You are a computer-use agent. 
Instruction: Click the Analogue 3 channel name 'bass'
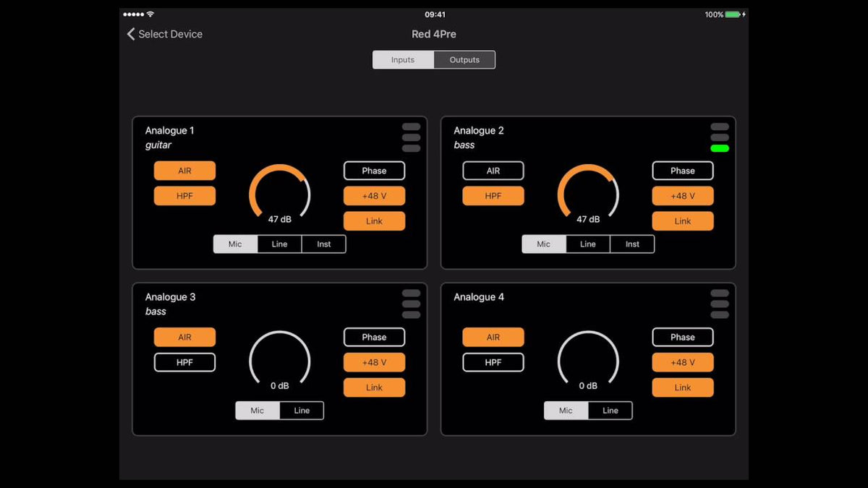point(156,312)
